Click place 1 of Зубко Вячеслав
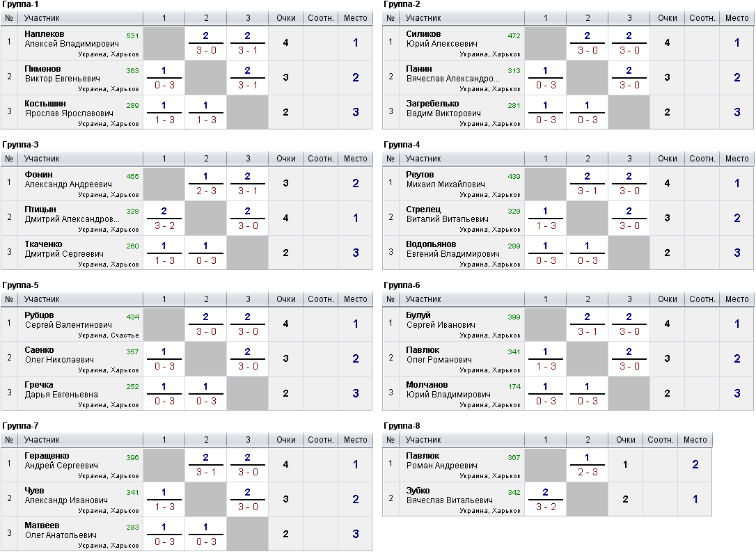The width and height of the screenshot is (756, 554). (x=695, y=499)
